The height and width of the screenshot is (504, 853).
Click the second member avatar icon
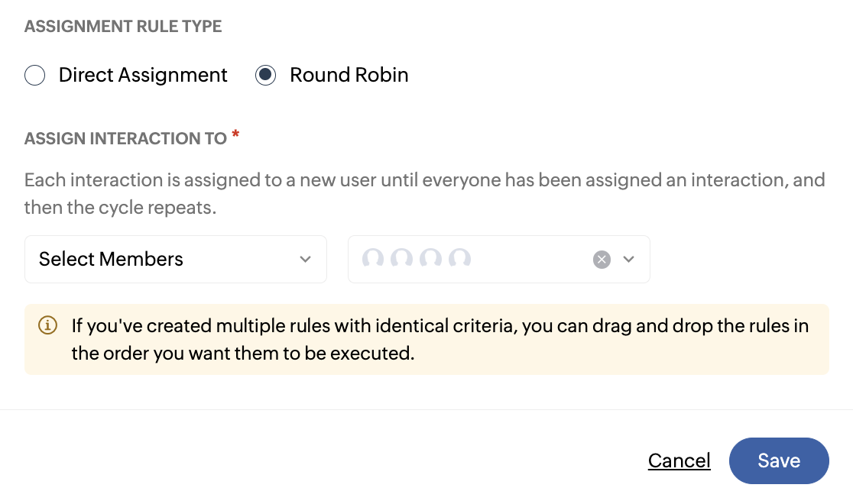click(402, 259)
